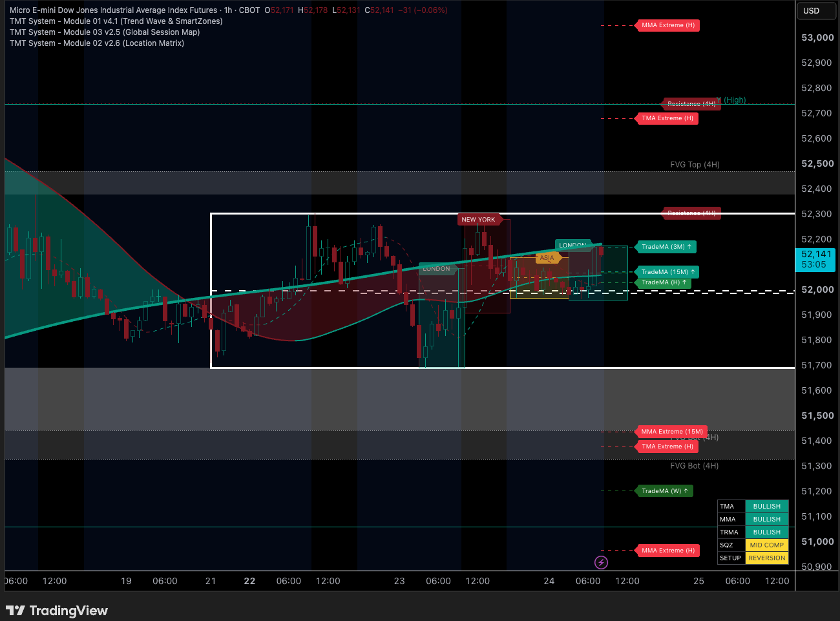Click the 51,000 price axis label
This screenshot has width=840, height=621.
tap(817, 542)
